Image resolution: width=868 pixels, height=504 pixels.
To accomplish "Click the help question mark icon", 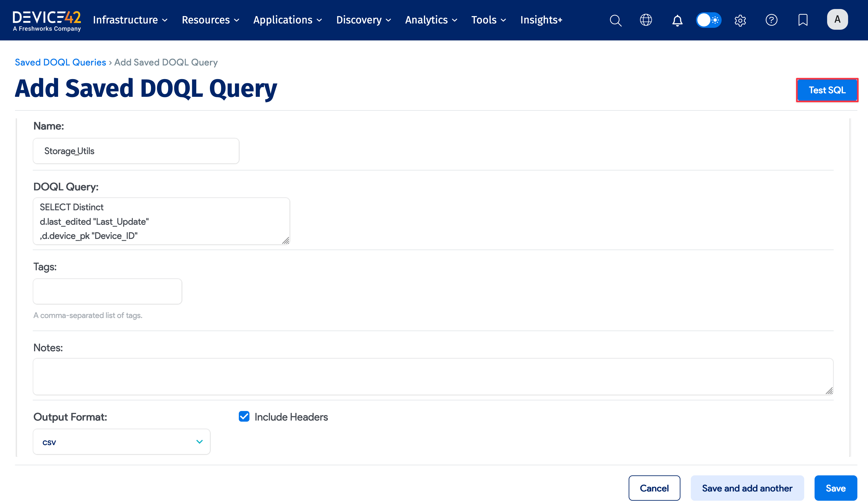I will (x=771, y=20).
